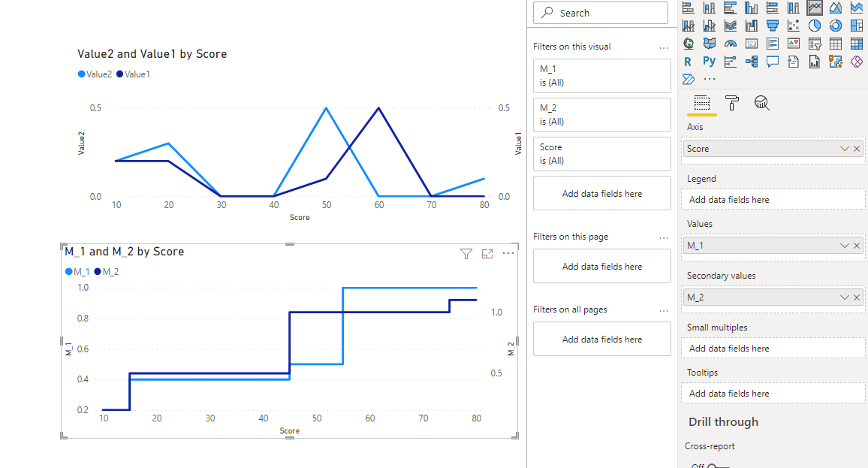
Task: Select the gauge visual
Action: coord(730,44)
